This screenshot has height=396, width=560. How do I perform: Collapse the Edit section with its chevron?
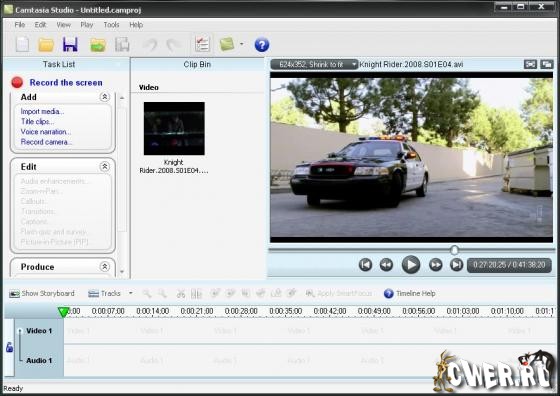tap(105, 166)
